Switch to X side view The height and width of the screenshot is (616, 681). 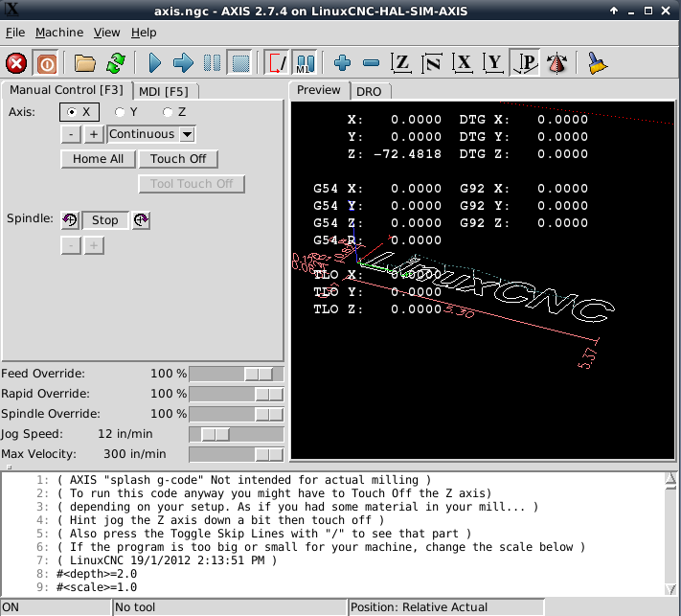coord(463,63)
